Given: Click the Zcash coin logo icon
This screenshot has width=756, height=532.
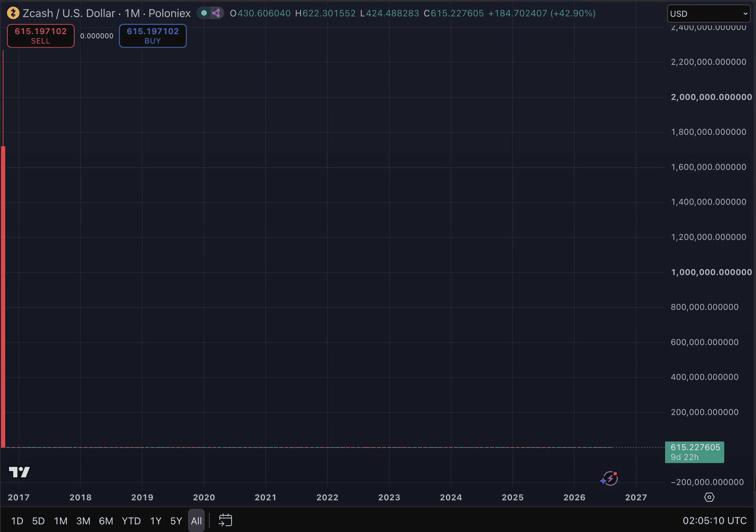Looking at the screenshot, I should click(x=13, y=13).
